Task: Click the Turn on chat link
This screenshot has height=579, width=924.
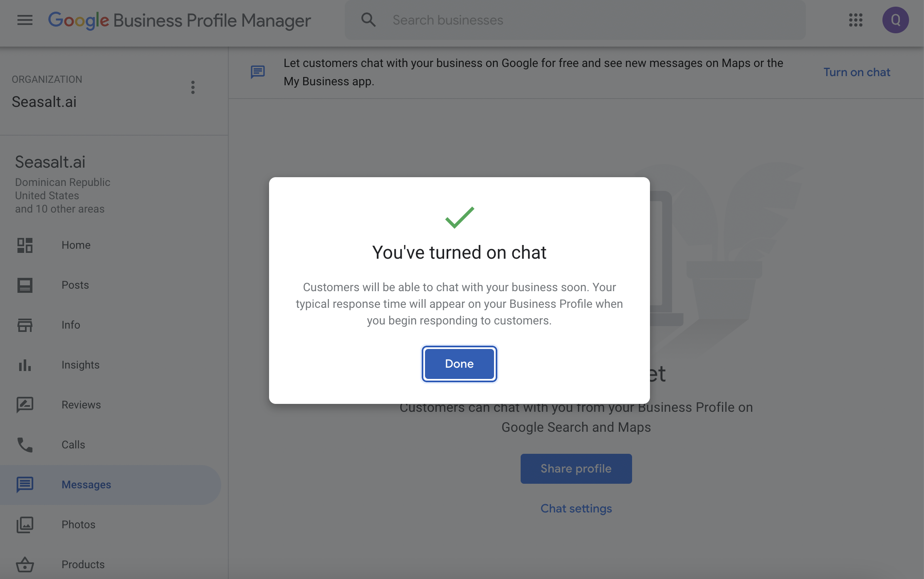Action: (x=857, y=72)
